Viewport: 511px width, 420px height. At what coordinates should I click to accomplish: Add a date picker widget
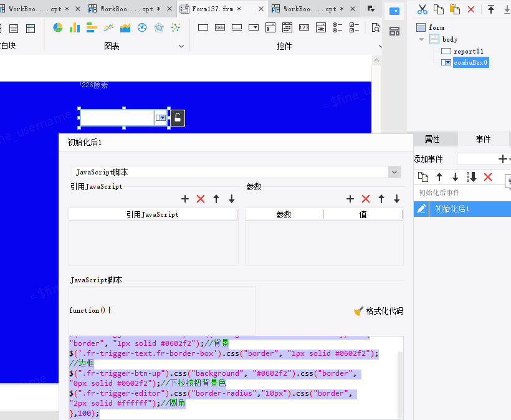(287, 27)
